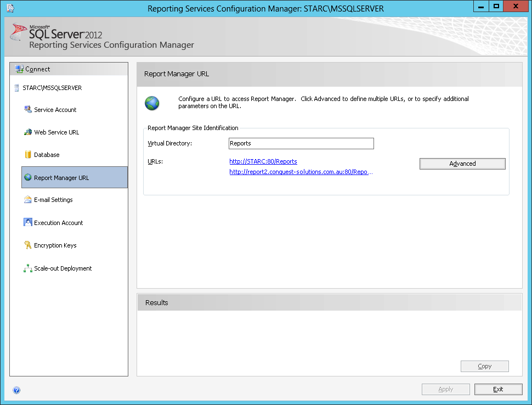Open the Scale-out Deployment page

tap(63, 268)
